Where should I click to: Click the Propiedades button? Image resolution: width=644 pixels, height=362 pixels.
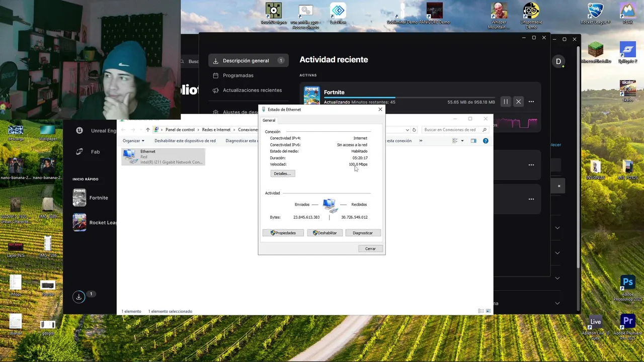283,233
